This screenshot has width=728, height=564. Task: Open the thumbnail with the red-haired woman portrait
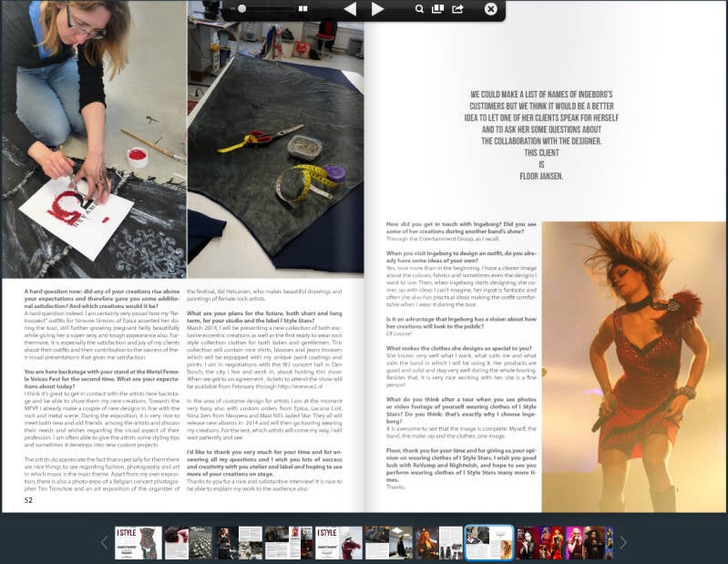(439, 543)
